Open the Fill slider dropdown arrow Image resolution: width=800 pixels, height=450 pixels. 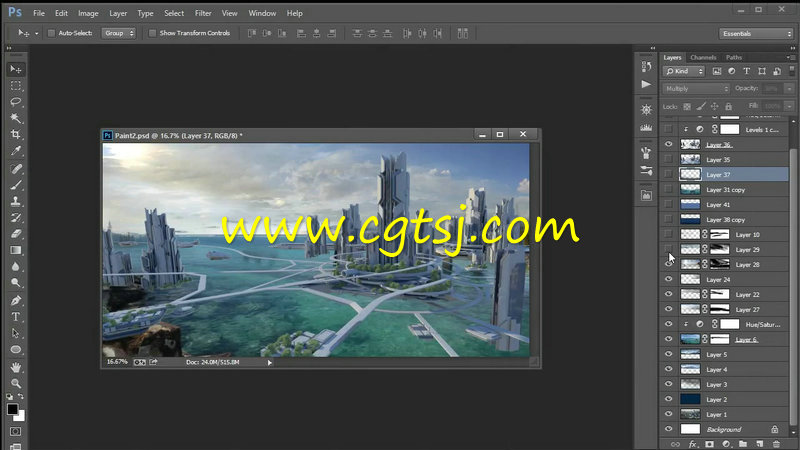coord(789,106)
